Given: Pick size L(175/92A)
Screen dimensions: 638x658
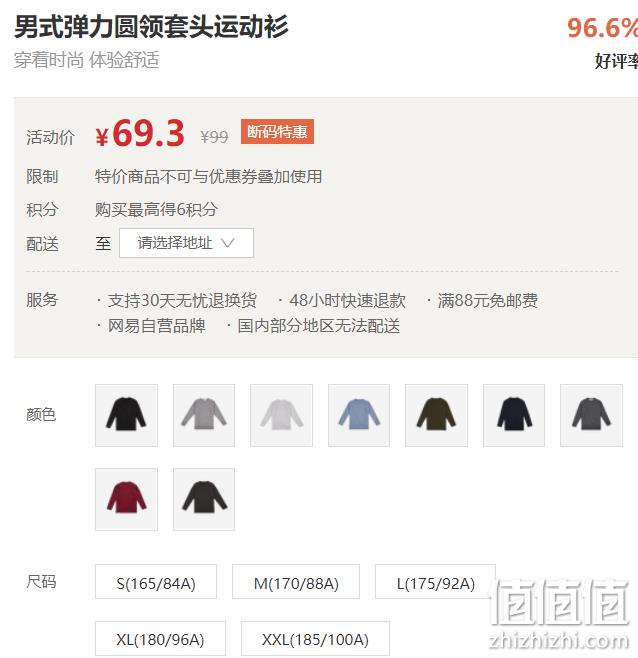Looking at the screenshot, I should tap(436, 582).
